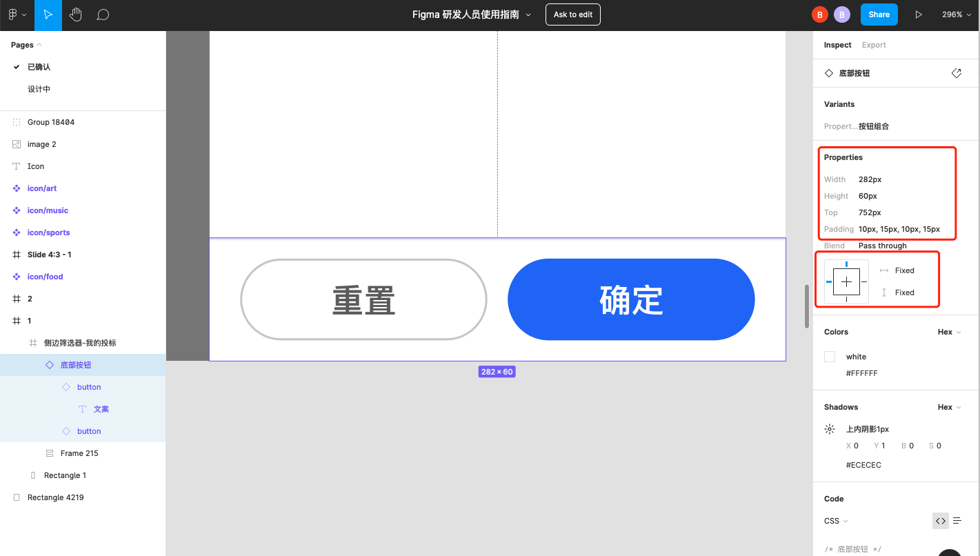Image resolution: width=980 pixels, height=556 pixels.
Task: Open the file title dropdown chevron
Action: [x=529, y=14]
